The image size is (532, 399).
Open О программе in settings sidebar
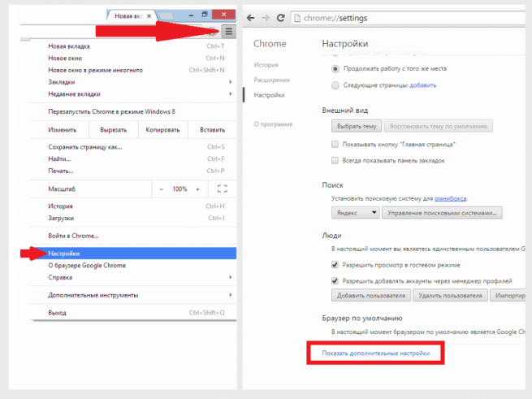[273, 124]
